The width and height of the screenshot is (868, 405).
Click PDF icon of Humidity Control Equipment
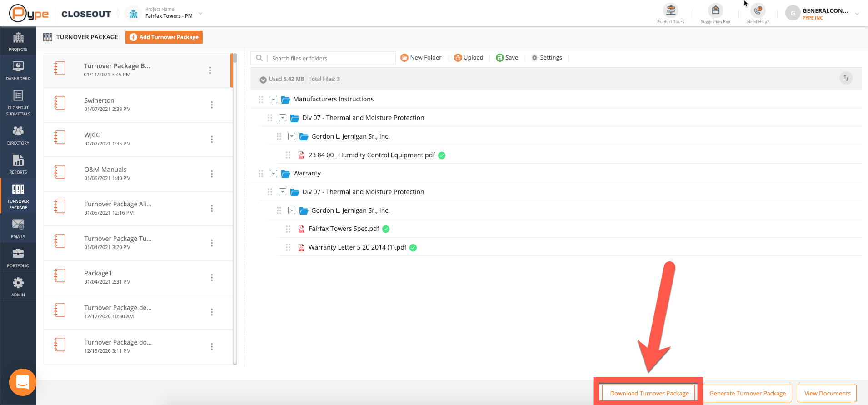[301, 155]
